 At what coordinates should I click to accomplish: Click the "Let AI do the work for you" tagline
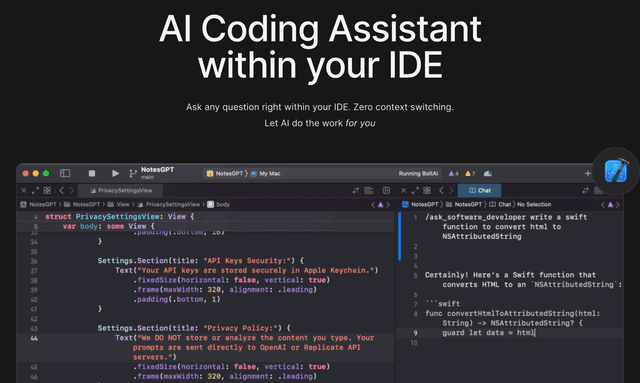pos(320,123)
